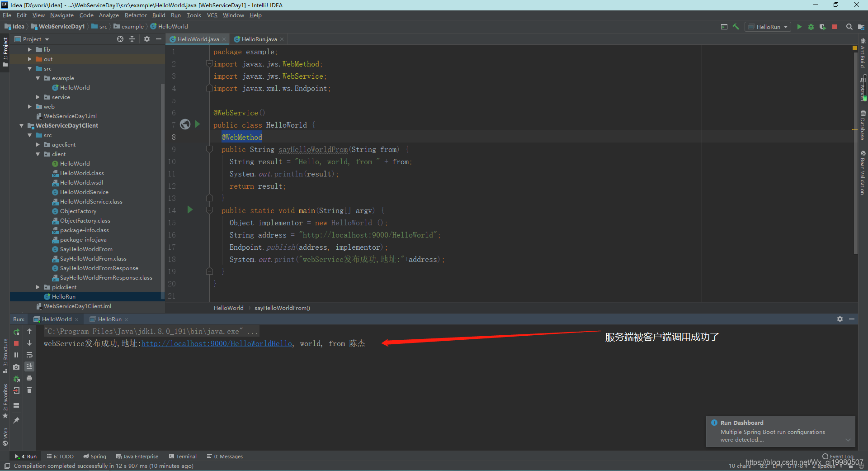Rerun HelloWorld in the Run panel

point(16,332)
